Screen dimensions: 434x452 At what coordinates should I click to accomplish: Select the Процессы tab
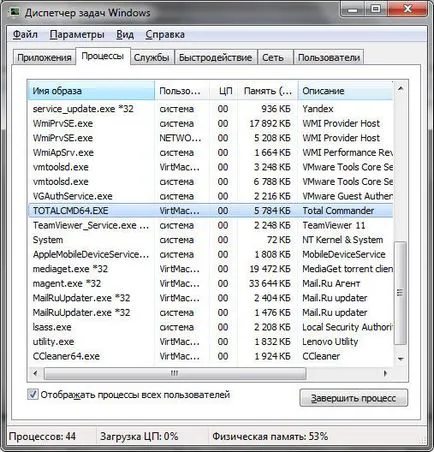pyautogui.click(x=103, y=56)
